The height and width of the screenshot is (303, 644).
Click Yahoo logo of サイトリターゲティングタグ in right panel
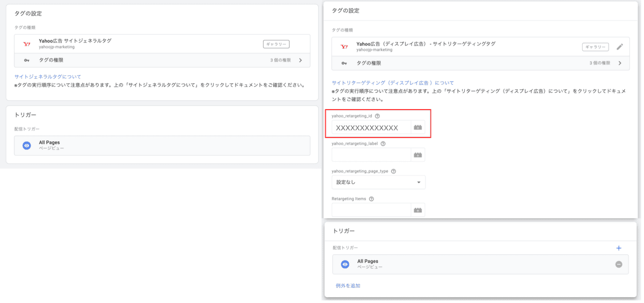[345, 47]
